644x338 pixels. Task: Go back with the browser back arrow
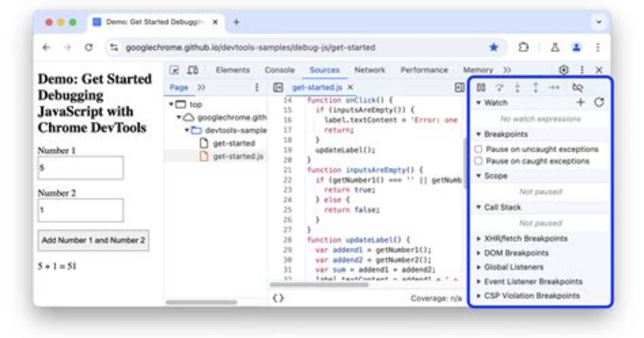click(46, 48)
